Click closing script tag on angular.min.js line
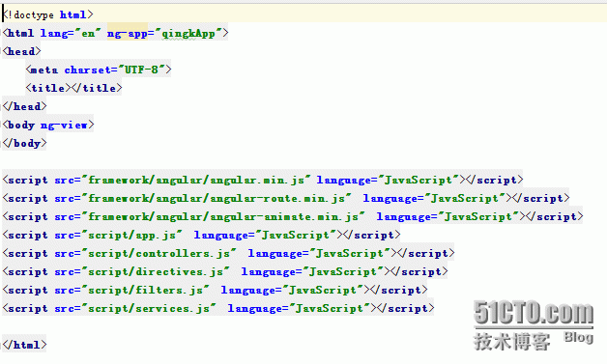Screen dimensions: 607x364 [x=495, y=180]
